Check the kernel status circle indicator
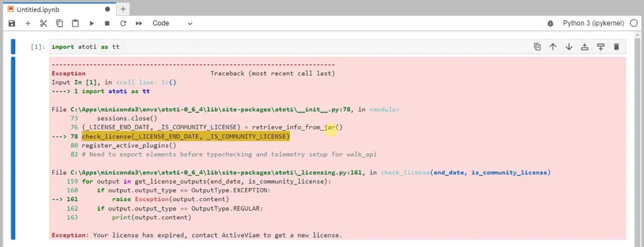The image size is (644, 247). (x=633, y=23)
